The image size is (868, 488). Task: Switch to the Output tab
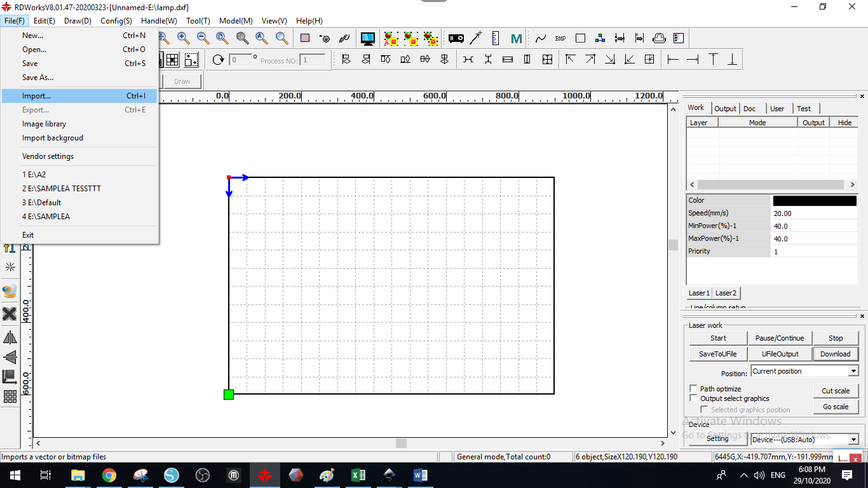click(x=725, y=109)
